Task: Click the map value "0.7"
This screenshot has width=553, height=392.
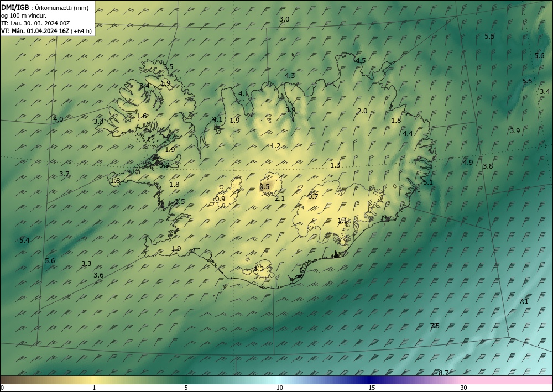Action: coord(313,197)
